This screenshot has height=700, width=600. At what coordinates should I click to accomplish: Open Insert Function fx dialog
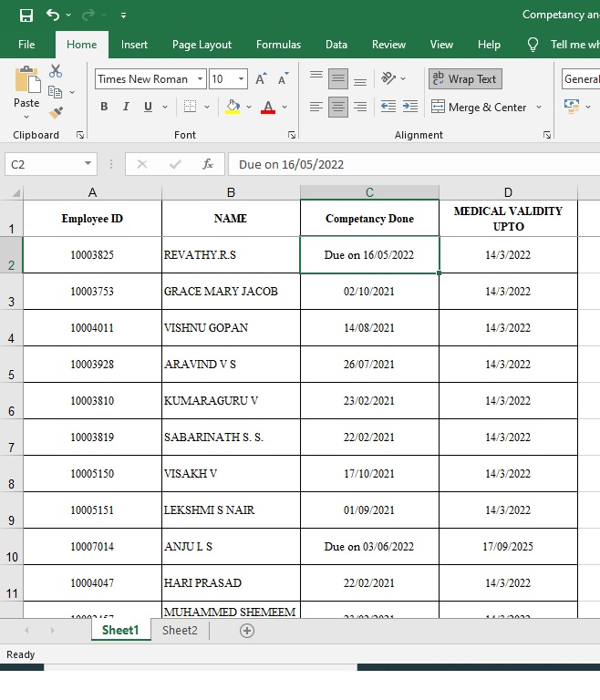click(x=208, y=164)
